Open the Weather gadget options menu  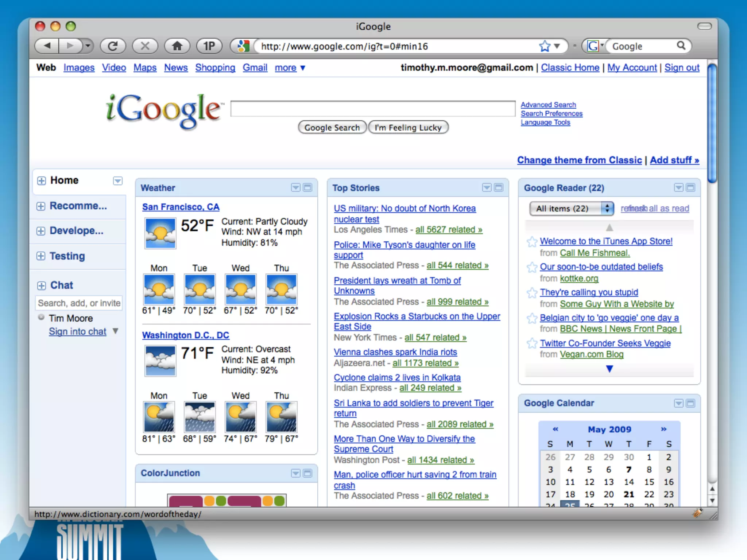296,187
